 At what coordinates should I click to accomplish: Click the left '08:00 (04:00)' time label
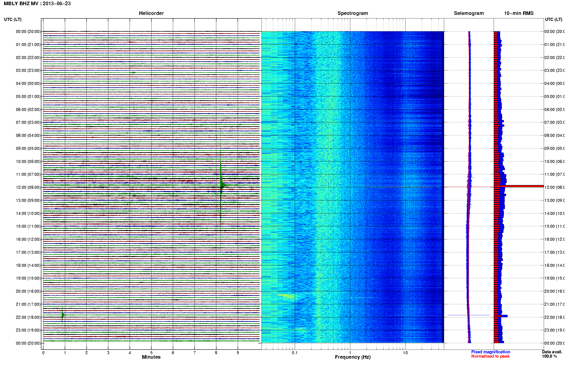[28, 135]
